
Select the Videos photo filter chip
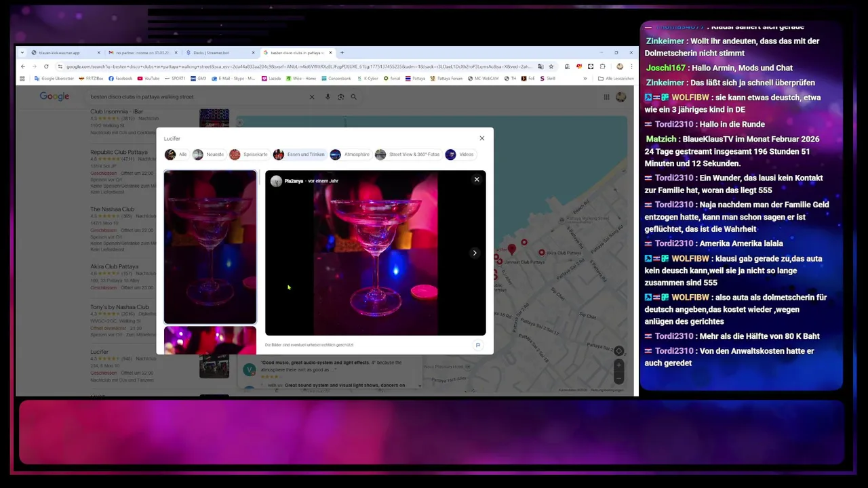(x=460, y=155)
